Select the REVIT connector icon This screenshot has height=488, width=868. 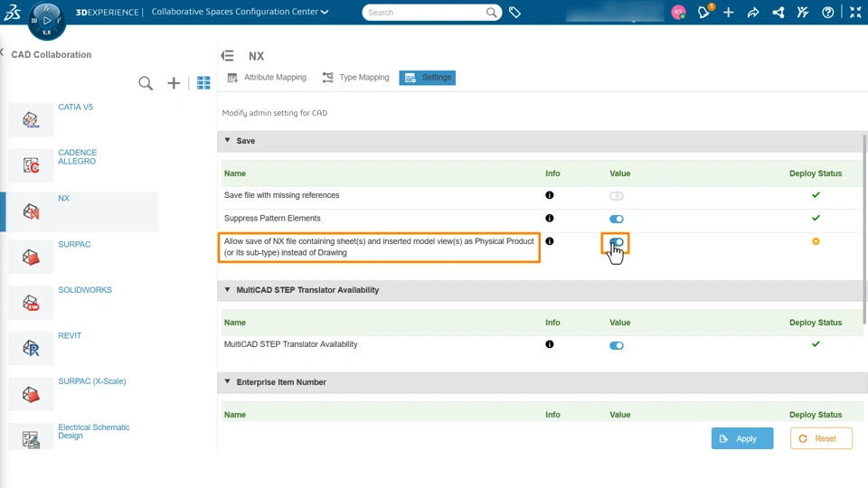(31, 348)
